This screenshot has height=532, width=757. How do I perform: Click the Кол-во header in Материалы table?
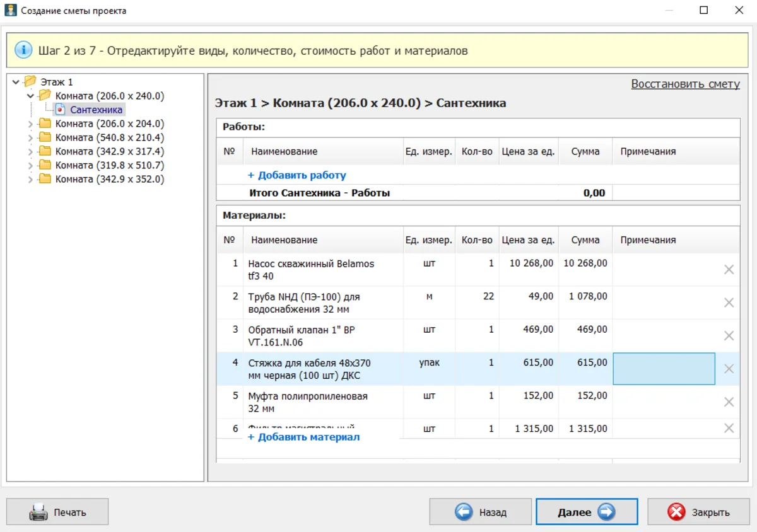pos(477,240)
